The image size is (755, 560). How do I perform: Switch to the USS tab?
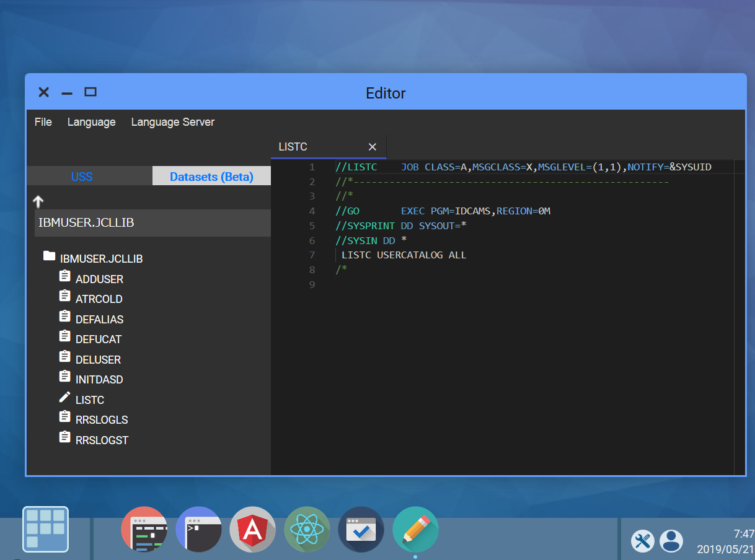82,177
